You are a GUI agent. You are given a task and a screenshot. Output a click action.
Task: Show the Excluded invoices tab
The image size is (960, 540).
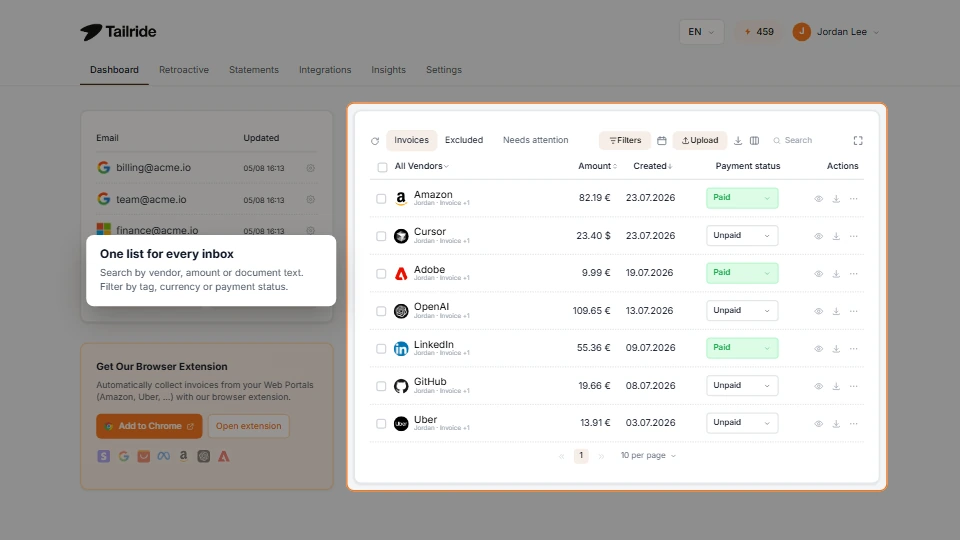point(464,140)
